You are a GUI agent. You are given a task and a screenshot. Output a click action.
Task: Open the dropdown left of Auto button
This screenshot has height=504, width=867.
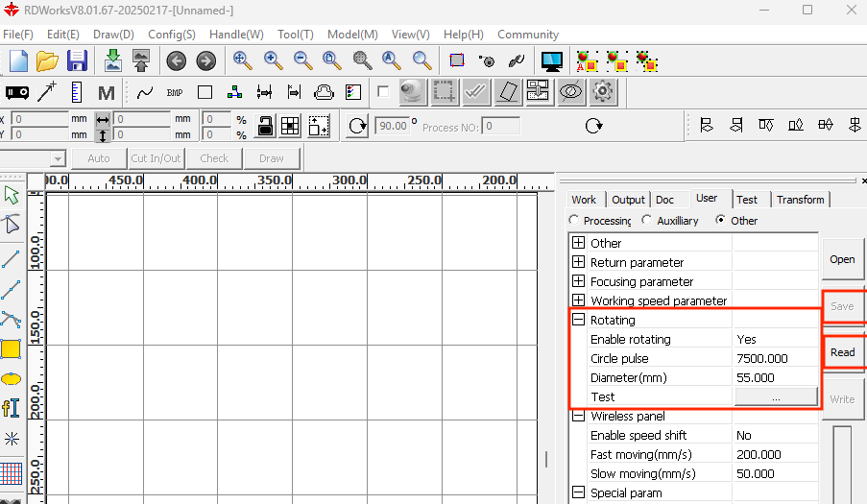[58, 159]
